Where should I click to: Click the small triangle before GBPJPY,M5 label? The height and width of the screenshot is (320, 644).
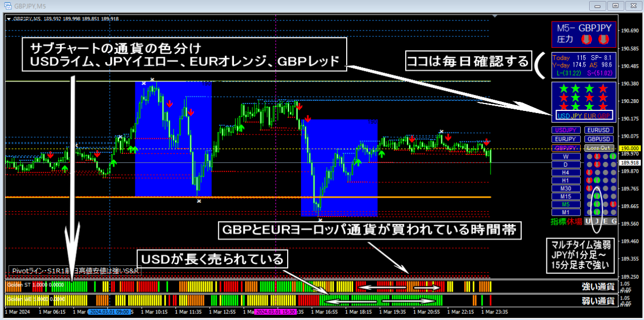[9, 18]
